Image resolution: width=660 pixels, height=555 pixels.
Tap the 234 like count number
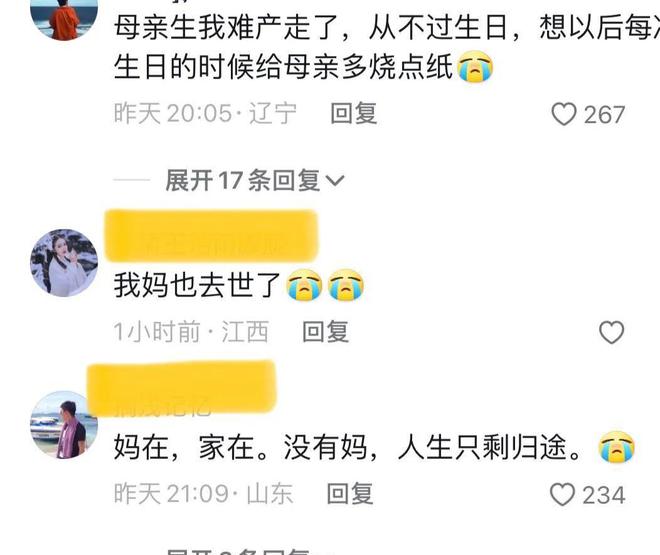coord(604,495)
